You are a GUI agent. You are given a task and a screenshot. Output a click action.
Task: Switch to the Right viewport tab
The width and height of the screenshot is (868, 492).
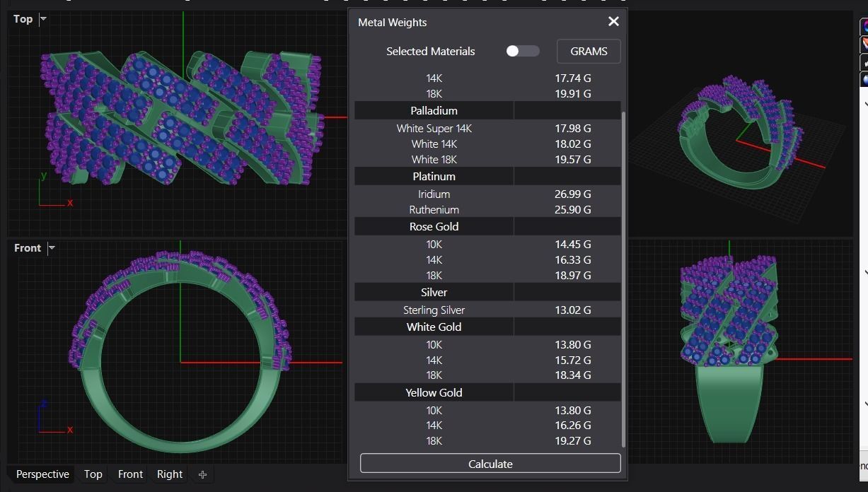[x=170, y=474]
